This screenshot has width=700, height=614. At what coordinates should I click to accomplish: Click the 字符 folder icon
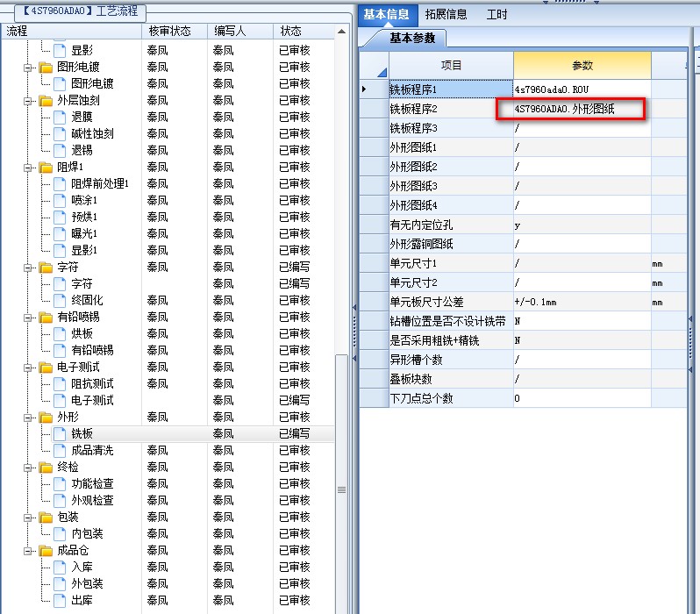(x=46, y=268)
